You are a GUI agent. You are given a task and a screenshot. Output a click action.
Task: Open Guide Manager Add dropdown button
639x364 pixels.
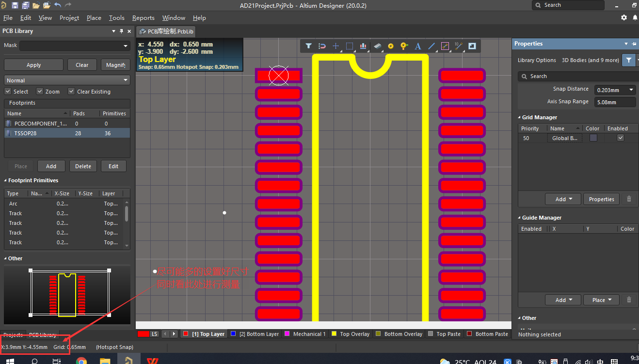564,300
